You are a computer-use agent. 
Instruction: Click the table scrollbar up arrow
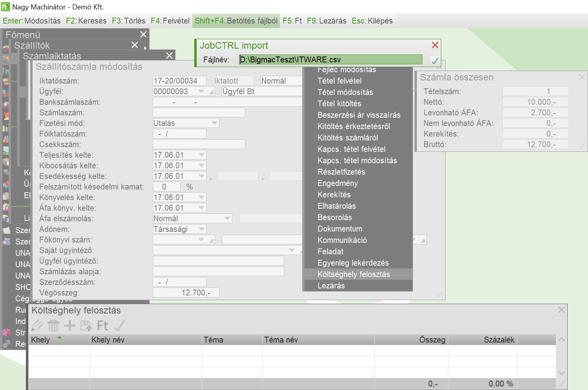561,339
